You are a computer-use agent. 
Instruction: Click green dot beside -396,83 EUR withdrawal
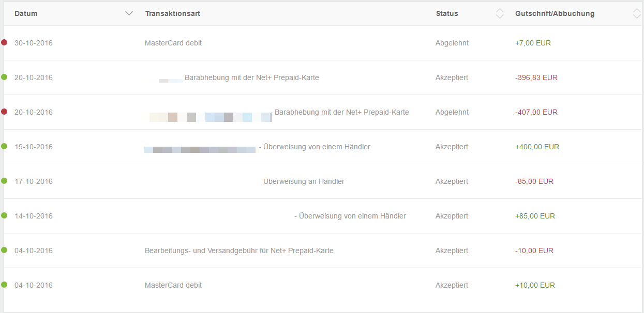pos(4,77)
